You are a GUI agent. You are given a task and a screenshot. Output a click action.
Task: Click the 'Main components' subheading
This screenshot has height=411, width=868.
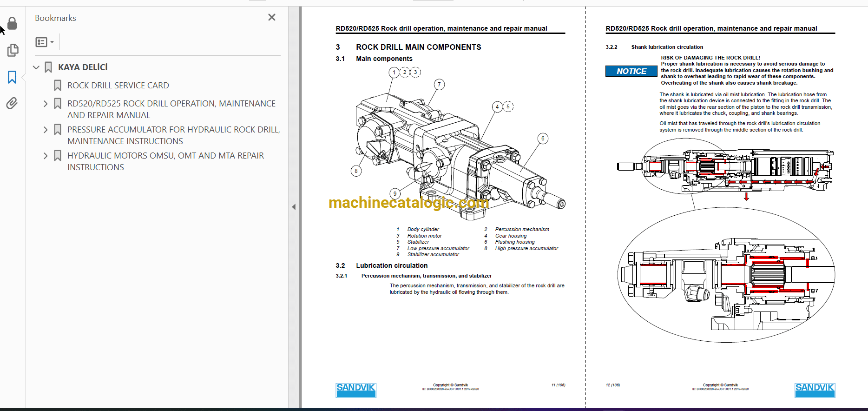(x=384, y=59)
